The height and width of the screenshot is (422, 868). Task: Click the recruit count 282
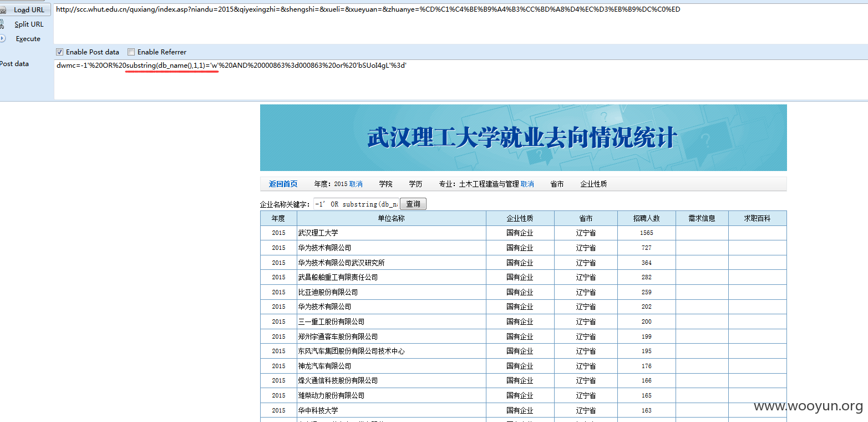pos(647,277)
